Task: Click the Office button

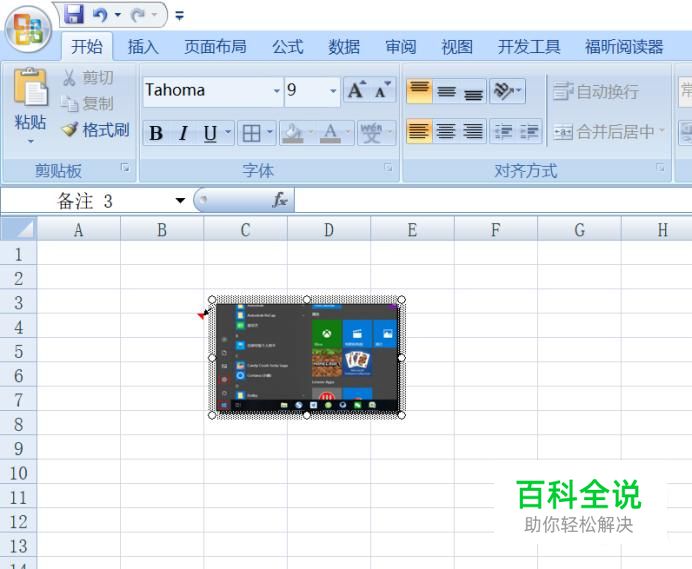Action: [29, 29]
